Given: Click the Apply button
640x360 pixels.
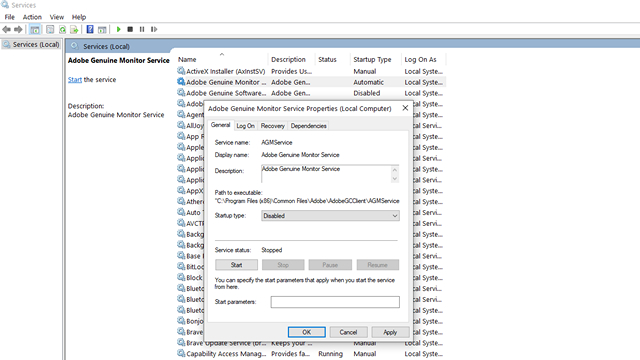Looking at the screenshot, I should 390,332.
